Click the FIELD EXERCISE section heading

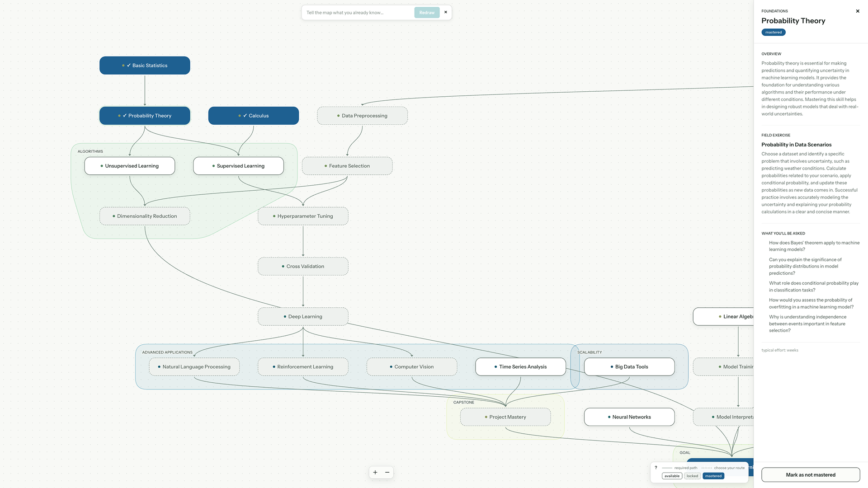(776, 135)
